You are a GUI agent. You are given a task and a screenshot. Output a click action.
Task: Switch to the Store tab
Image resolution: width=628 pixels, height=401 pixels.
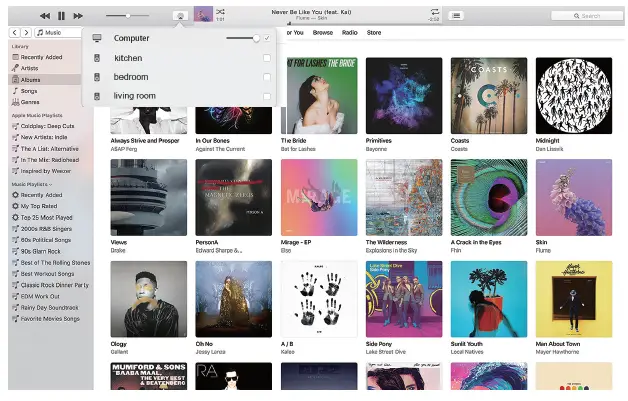tap(374, 32)
